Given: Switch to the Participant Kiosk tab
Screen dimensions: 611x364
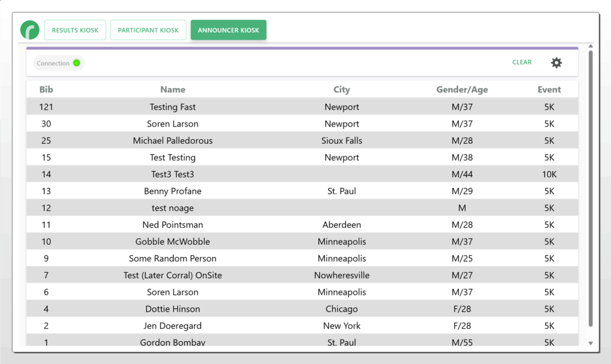Looking at the screenshot, I should click(148, 30).
